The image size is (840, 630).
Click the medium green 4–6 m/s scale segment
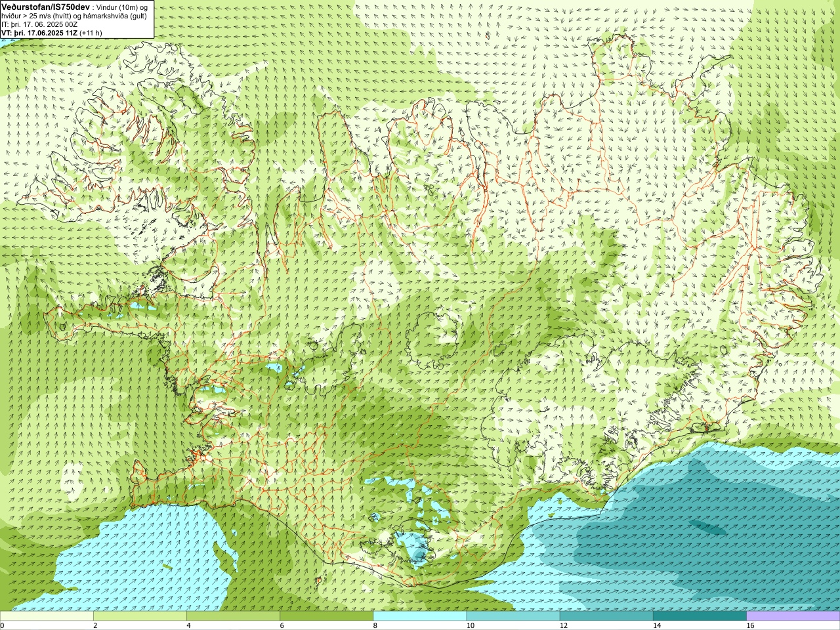tap(233, 616)
